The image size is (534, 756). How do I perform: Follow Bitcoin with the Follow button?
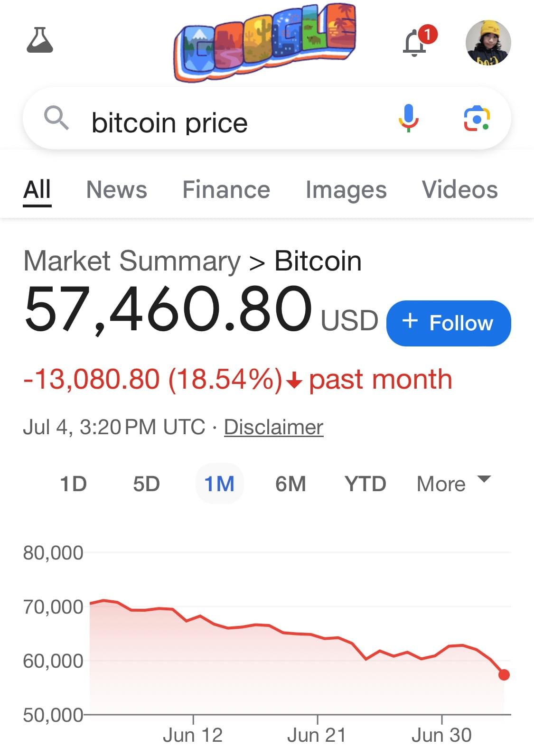pos(449,323)
